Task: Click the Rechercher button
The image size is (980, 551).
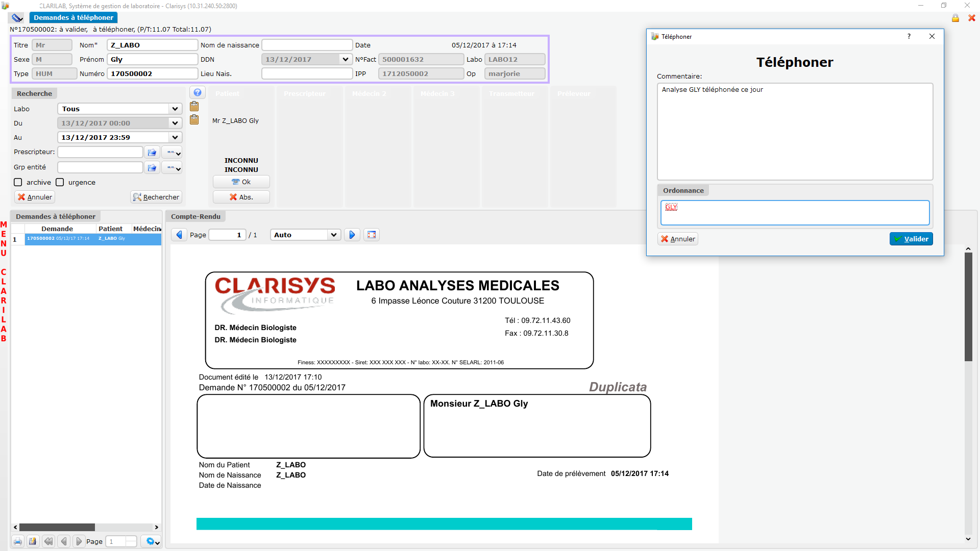Action: click(156, 197)
